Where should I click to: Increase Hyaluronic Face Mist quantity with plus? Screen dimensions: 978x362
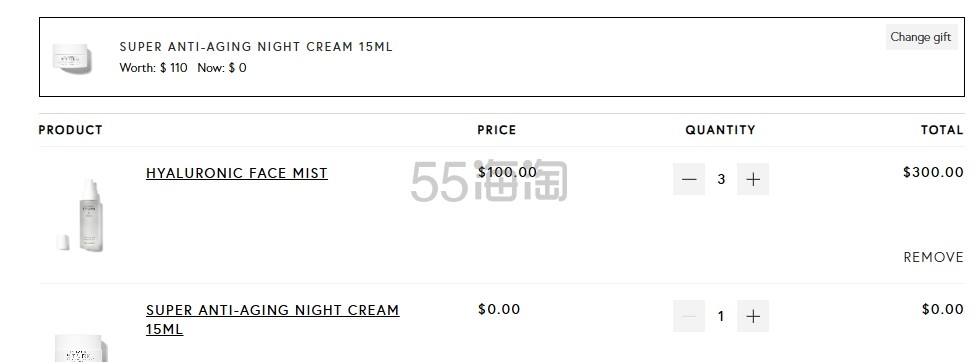(x=753, y=179)
